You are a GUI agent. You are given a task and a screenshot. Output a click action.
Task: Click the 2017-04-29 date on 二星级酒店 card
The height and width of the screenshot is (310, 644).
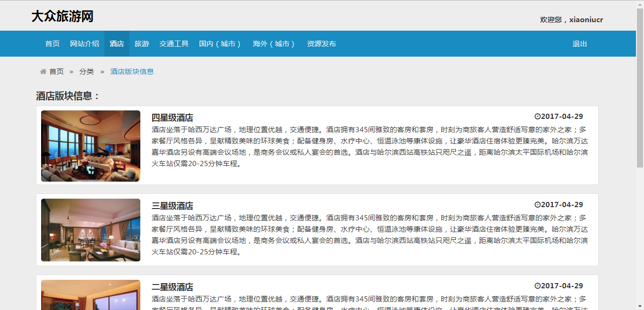coord(562,286)
